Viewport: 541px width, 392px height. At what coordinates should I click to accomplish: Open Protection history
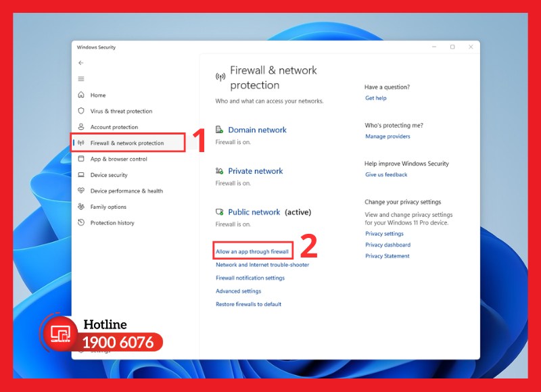point(112,223)
